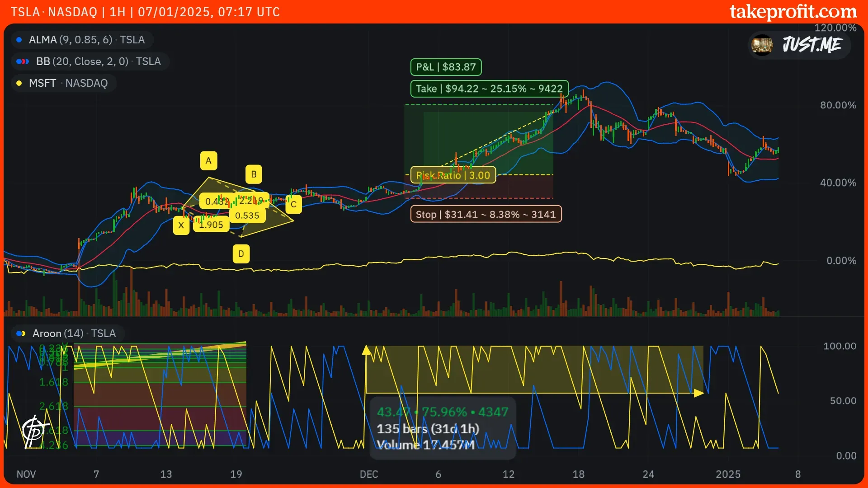Click the Risk Ratio 3.00 label

[453, 175]
